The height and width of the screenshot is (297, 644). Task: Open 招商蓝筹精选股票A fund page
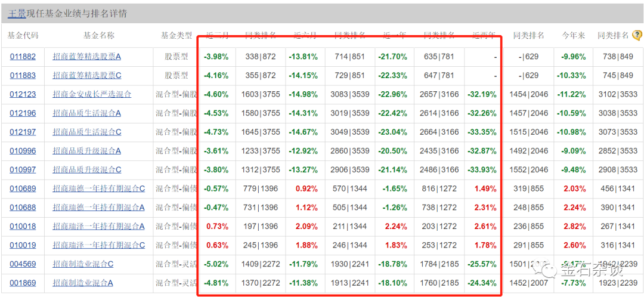pos(86,57)
